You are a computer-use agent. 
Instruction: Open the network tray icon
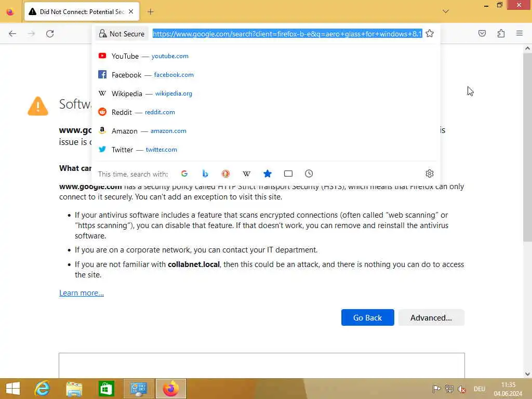point(449,389)
